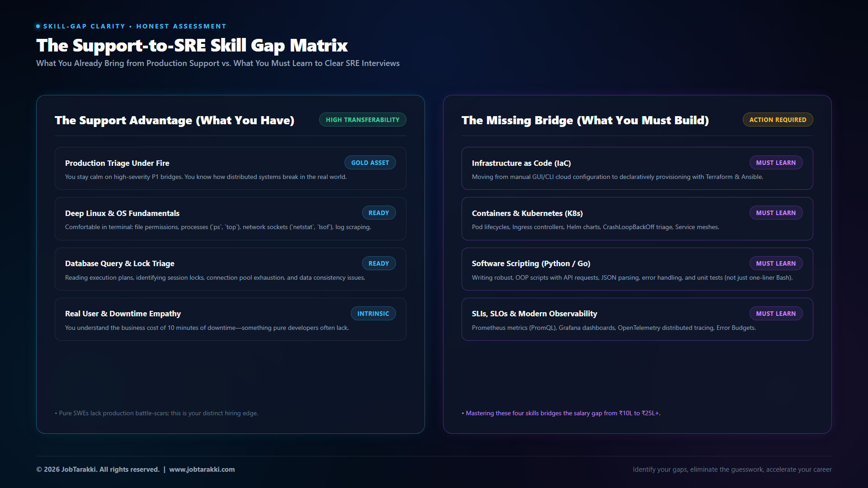Click the ACTION REQUIRED badge
The height and width of the screenshot is (488, 868).
778,120
